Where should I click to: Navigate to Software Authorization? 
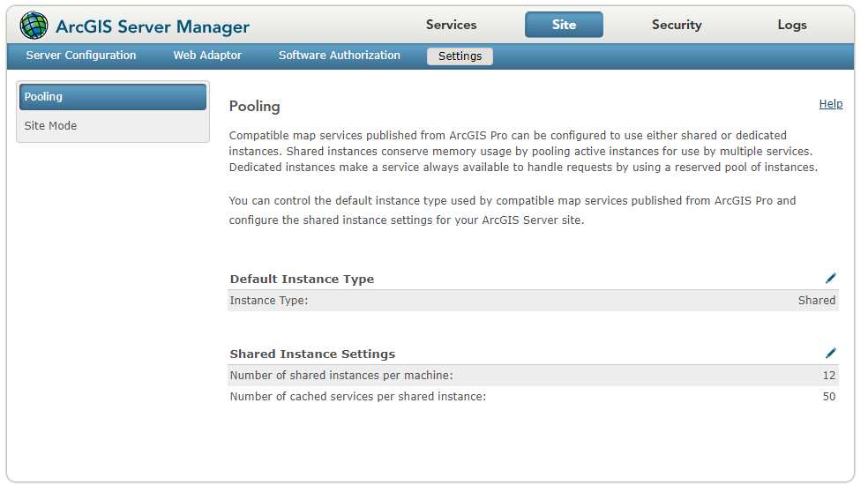[340, 56]
